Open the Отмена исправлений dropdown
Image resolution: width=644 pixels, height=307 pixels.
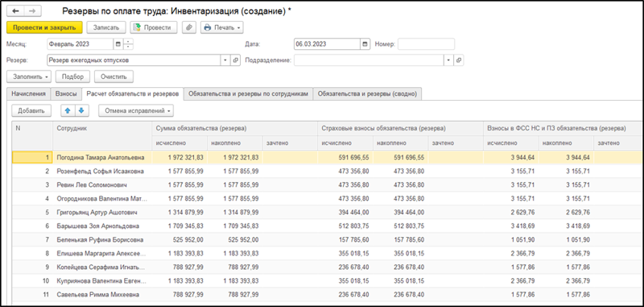pos(136,110)
